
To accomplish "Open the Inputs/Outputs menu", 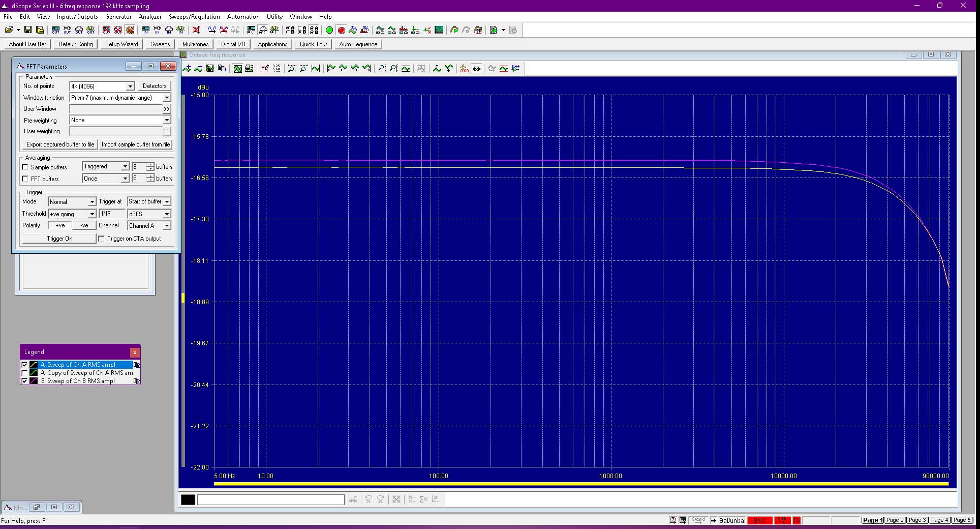I will 77,17.
